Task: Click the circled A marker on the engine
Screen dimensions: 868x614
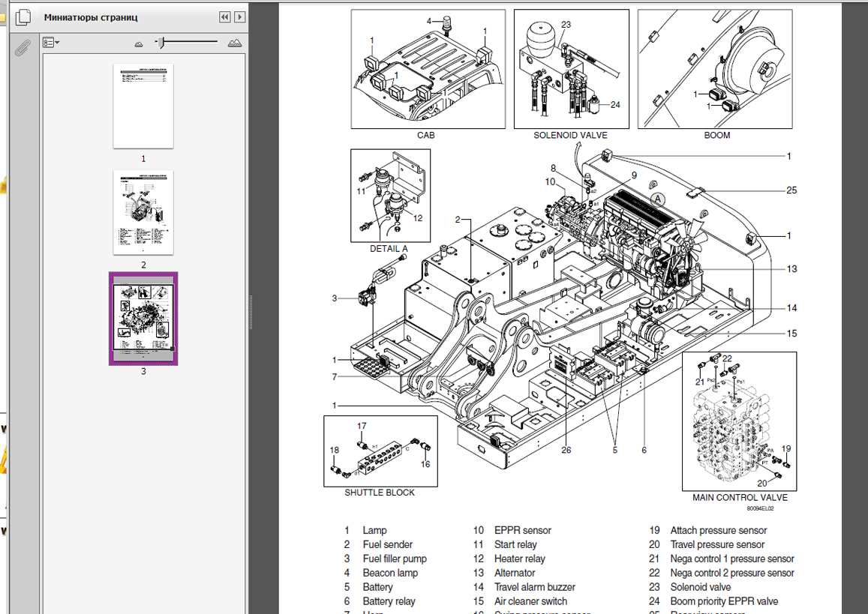Action: click(x=658, y=199)
